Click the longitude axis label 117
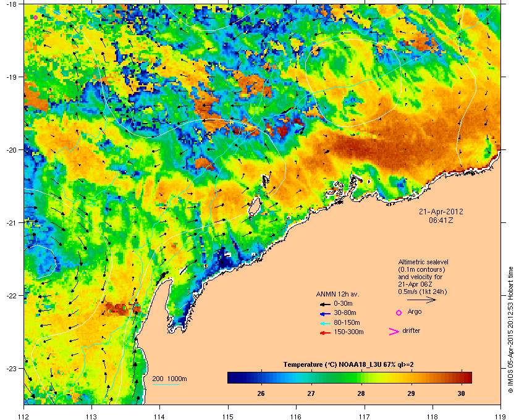519x420 pixels. point(364,417)
